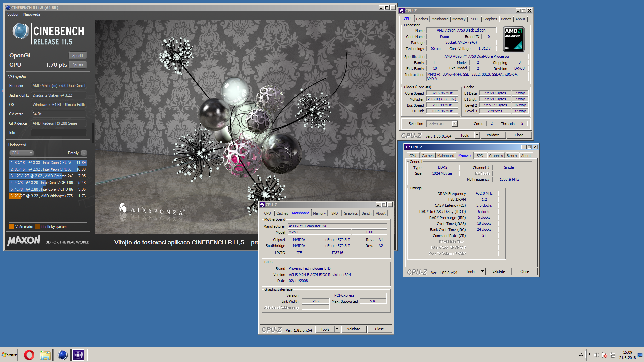Switch to Bench tab in top CPU-Z
The height and width of the screenshot is (362, 644).
[506, 19]
